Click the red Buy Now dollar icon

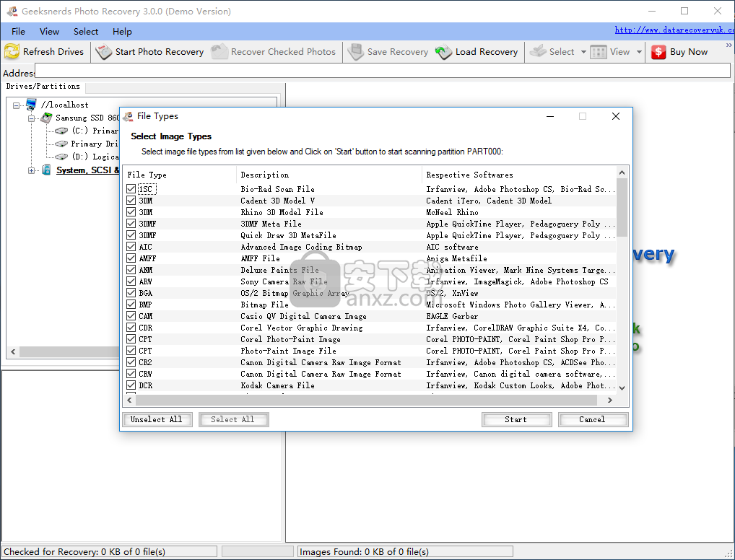click(658, 52)
